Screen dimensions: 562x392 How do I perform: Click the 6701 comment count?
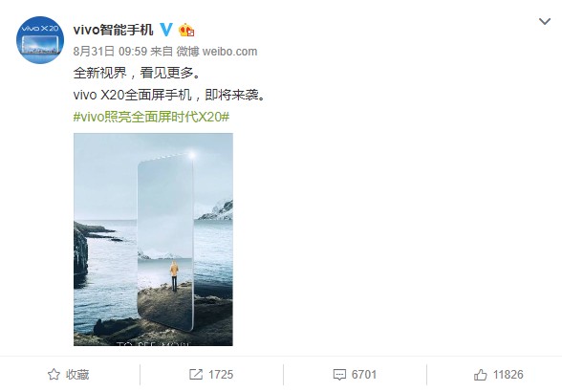click(364, 375)
